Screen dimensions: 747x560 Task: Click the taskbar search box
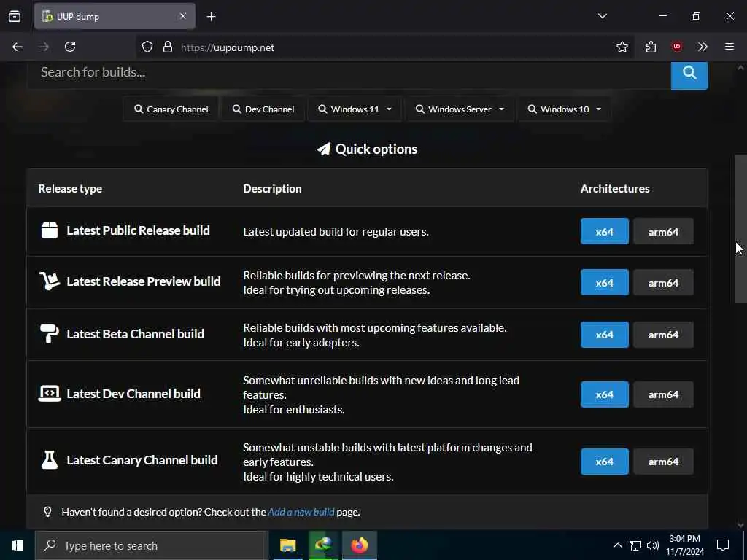(152, 545)
